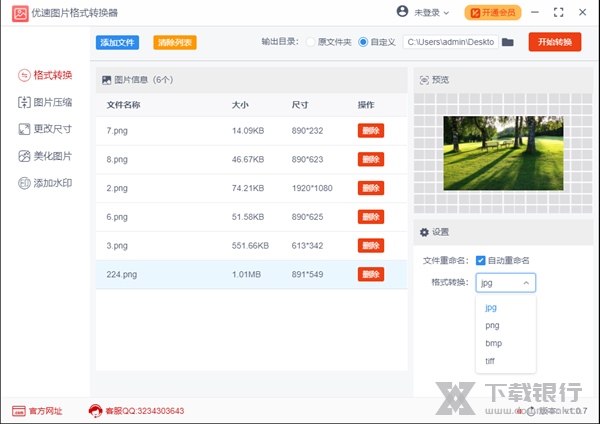
Task: Open the hamburger menu in the title bar
Action: pos(538,12)
